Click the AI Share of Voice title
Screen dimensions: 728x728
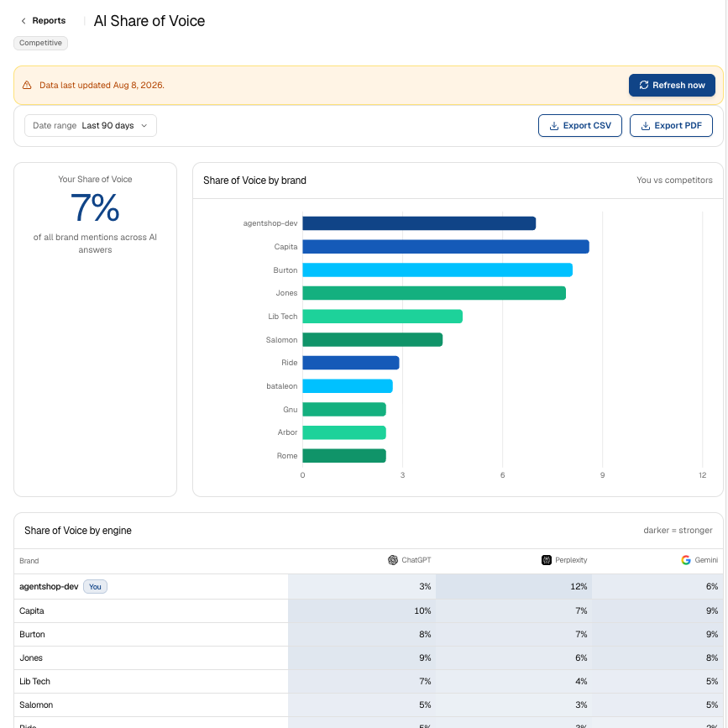click(149, 21)
